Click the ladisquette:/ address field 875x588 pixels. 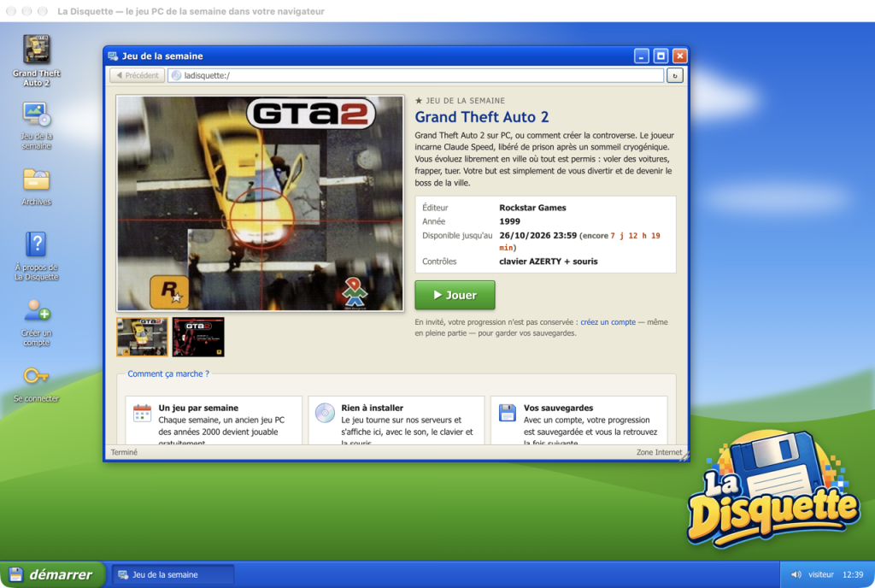click(416, 75)
